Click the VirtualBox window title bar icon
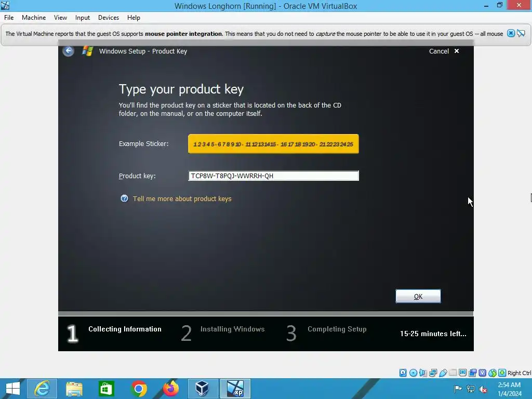 coord(5,5)
